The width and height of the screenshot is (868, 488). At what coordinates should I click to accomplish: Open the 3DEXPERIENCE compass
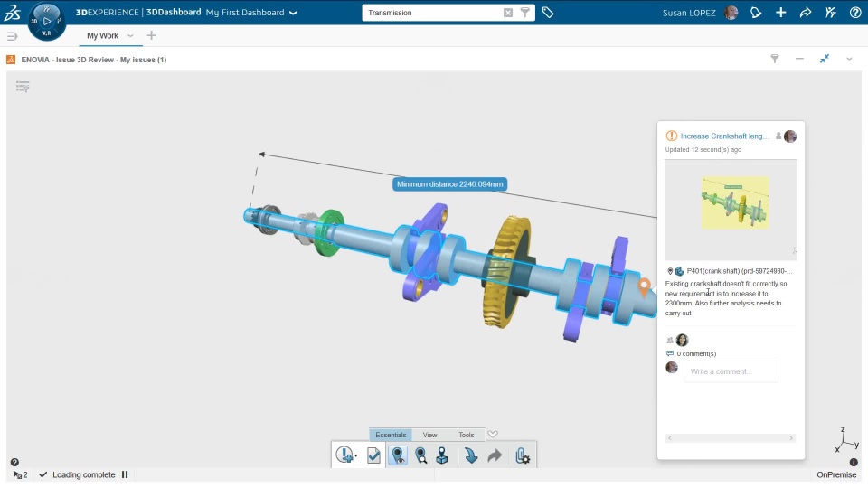(x=46, y=21)
